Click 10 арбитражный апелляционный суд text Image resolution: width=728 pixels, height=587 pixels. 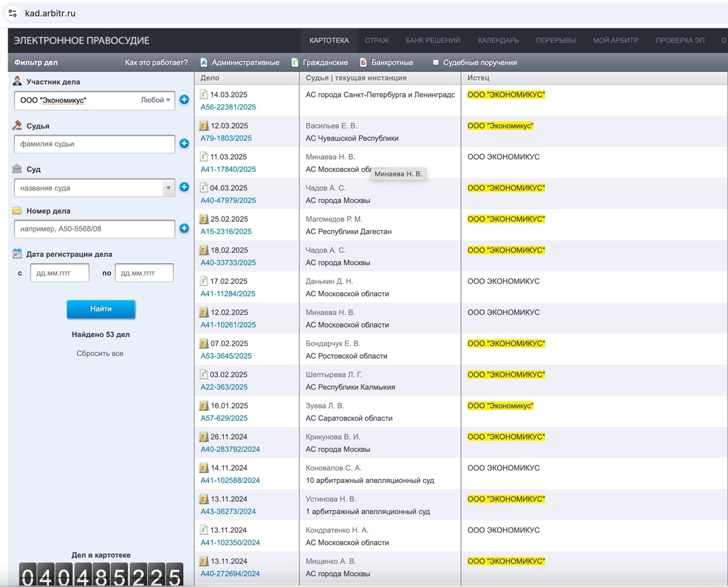370,480
